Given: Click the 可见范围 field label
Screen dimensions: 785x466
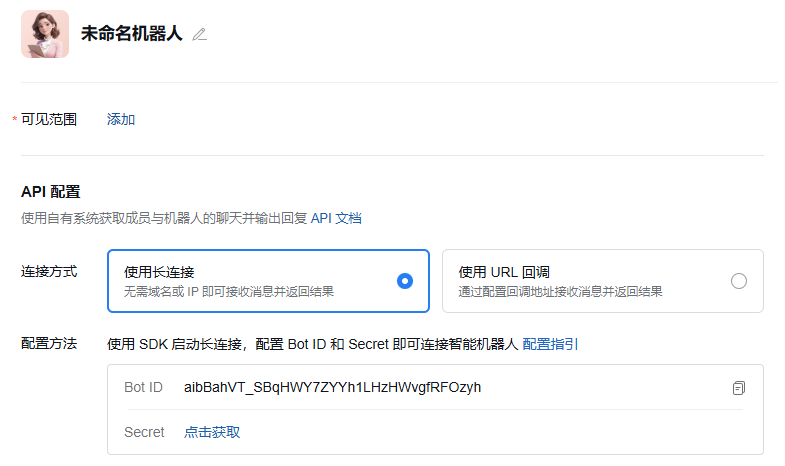Looking at the screenshot, I should (49, 120).
